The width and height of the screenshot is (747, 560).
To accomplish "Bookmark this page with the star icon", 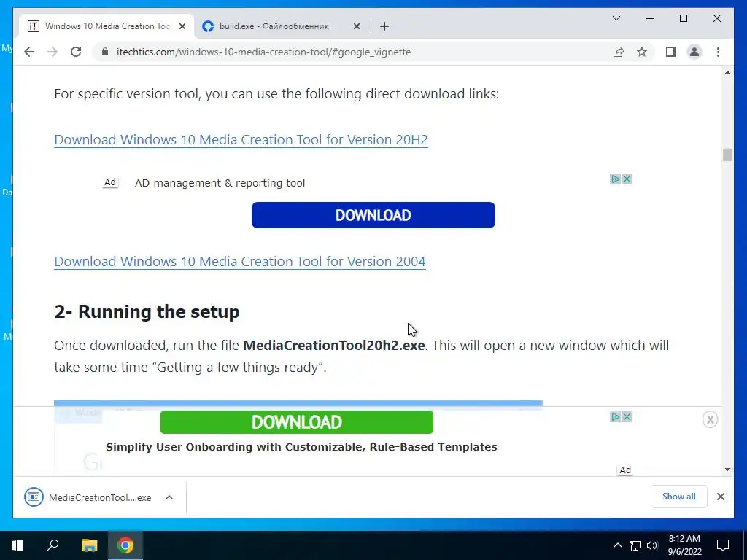I will (x=642, y=52).
